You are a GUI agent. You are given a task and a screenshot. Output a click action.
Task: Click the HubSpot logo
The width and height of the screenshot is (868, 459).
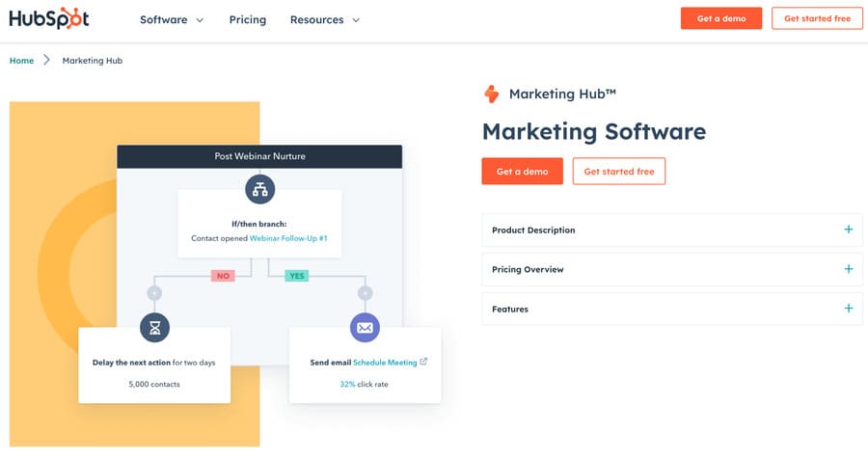pyautogui.click(x=49, y=19)
